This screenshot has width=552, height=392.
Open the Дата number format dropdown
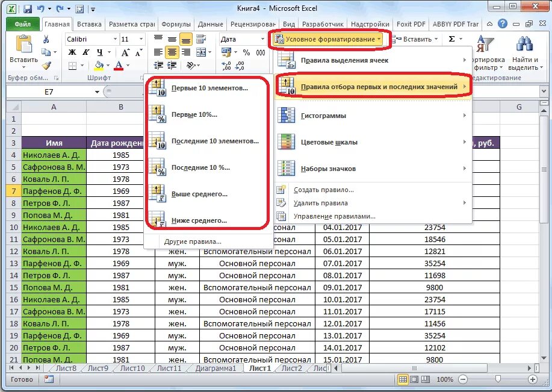pyautogui.click(x=262, y=39)
